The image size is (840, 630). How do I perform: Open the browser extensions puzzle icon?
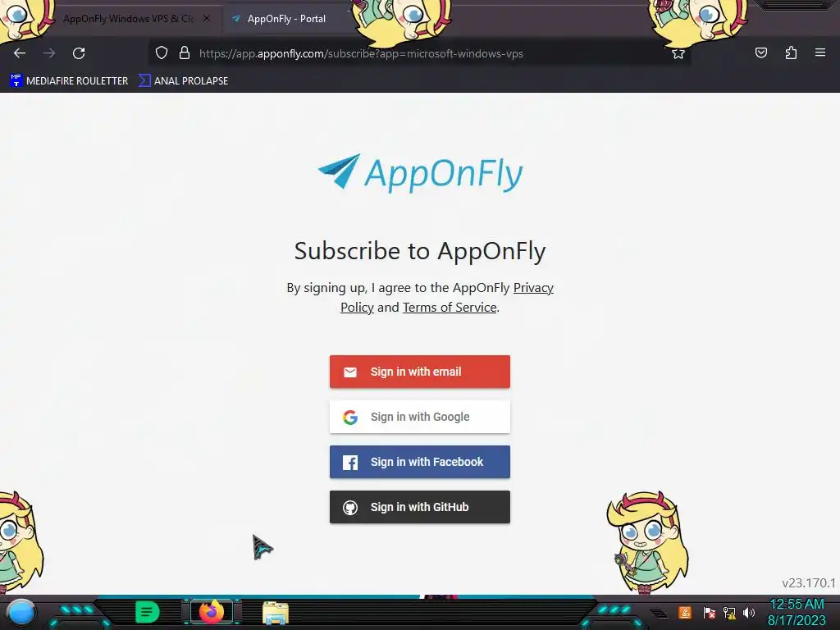[791, 52]
